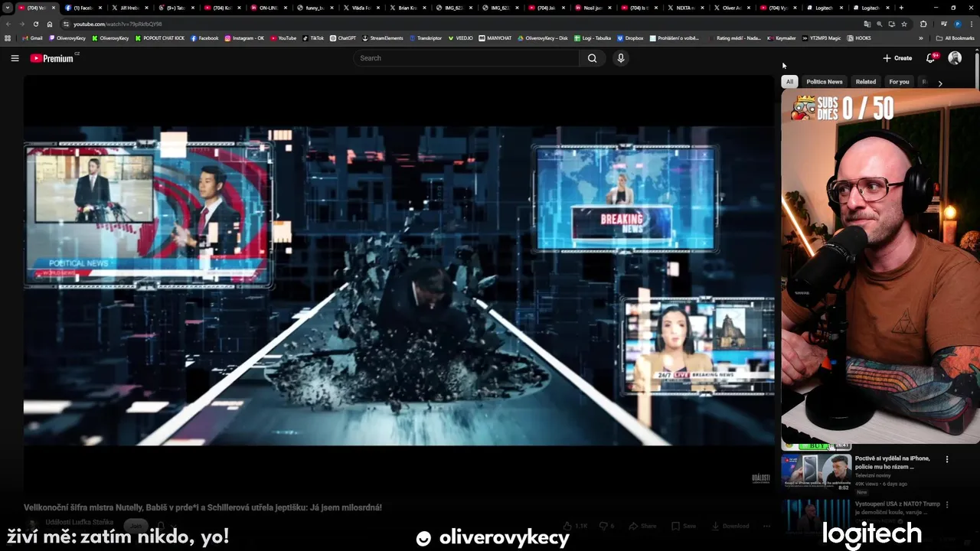
Task: Open the apps grid in bookmarks bar
Action: tap(8, 37)
